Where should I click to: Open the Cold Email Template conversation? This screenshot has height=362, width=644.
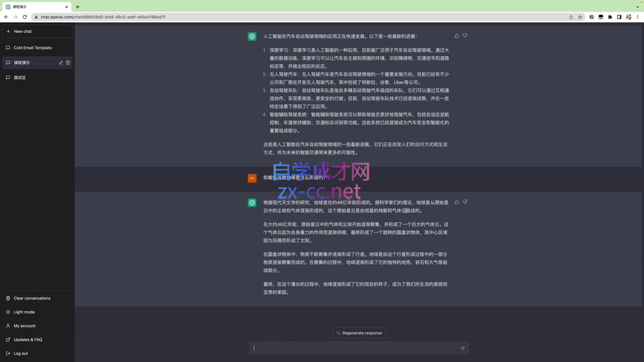(37, 48)
